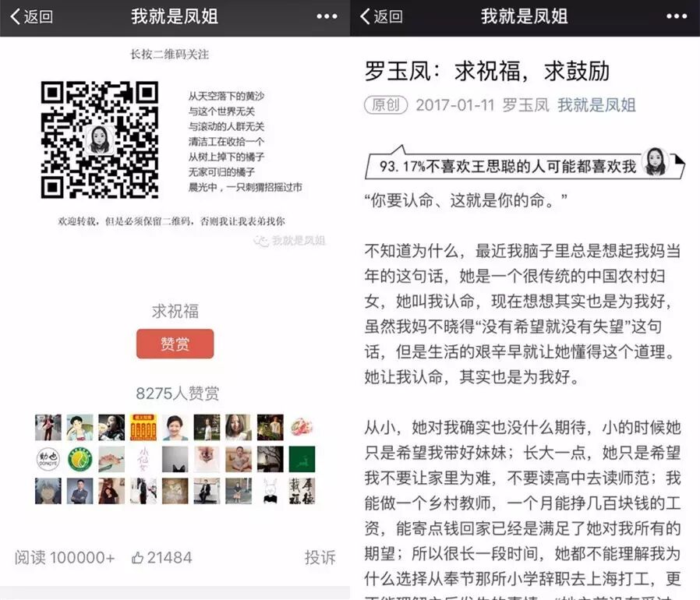
Task: Tap the dark green deer avatar
Action: [x=302, y=459]
